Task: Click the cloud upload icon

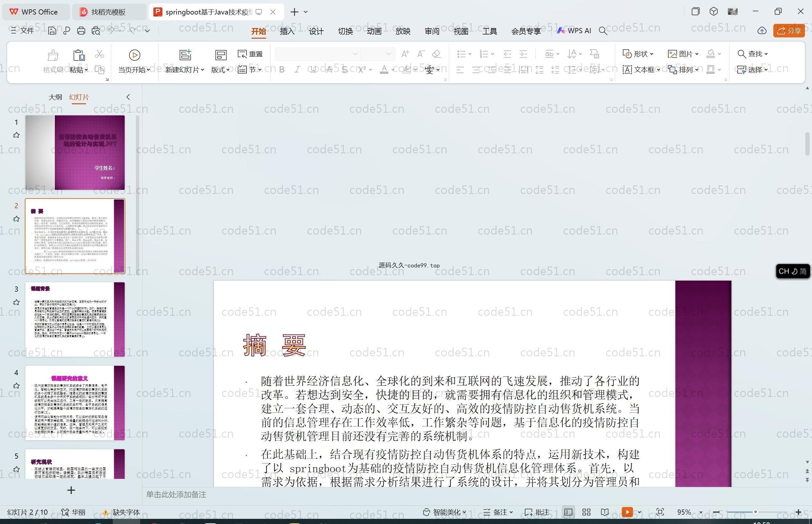Action: point(762,31)
